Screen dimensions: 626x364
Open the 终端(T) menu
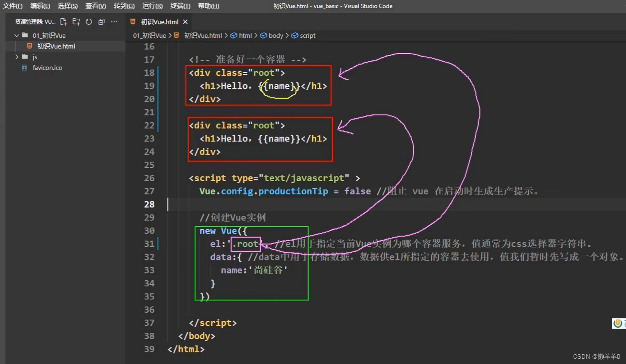click(180, 6)
